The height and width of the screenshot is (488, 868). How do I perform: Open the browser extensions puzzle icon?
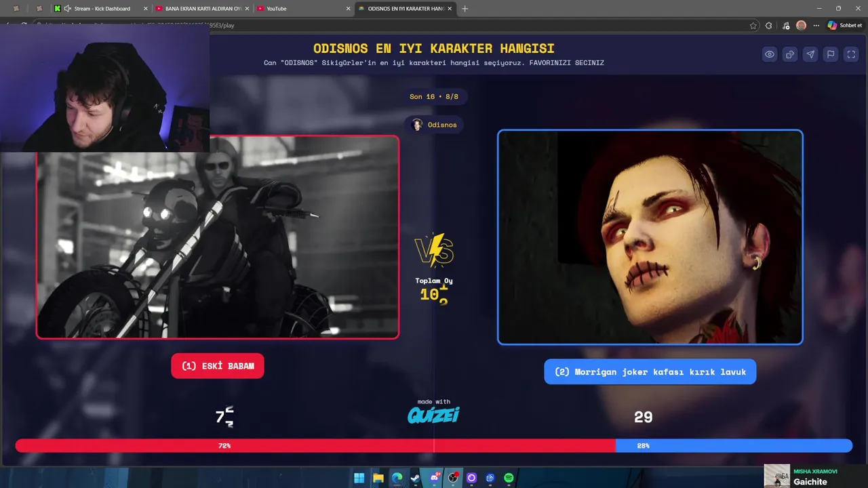768,26
